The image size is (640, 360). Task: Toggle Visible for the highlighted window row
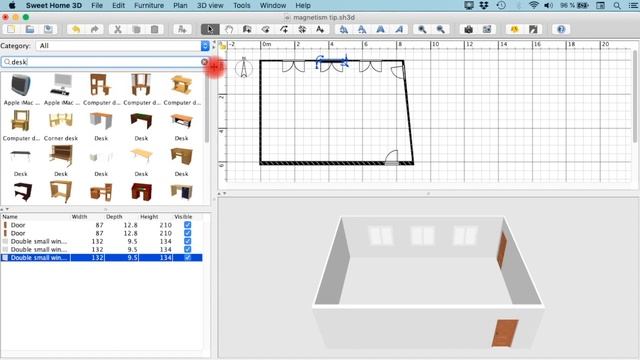pos(187,258)
